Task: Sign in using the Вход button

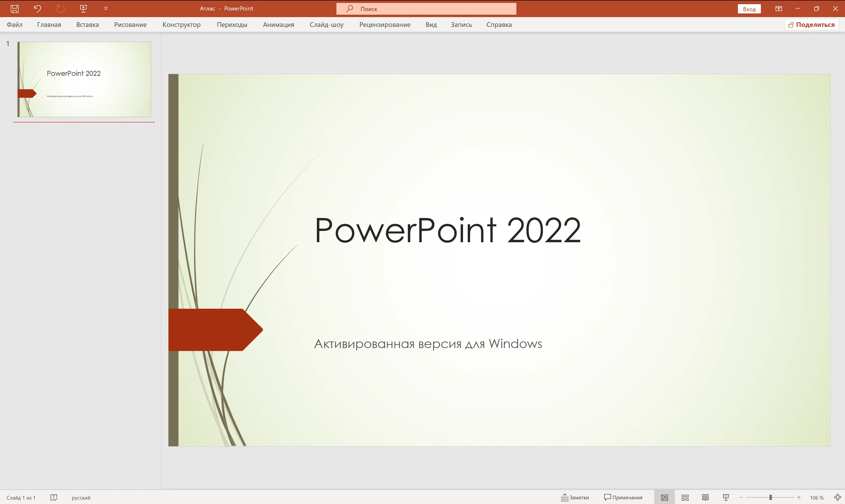Action: click(x=749, y=9)
